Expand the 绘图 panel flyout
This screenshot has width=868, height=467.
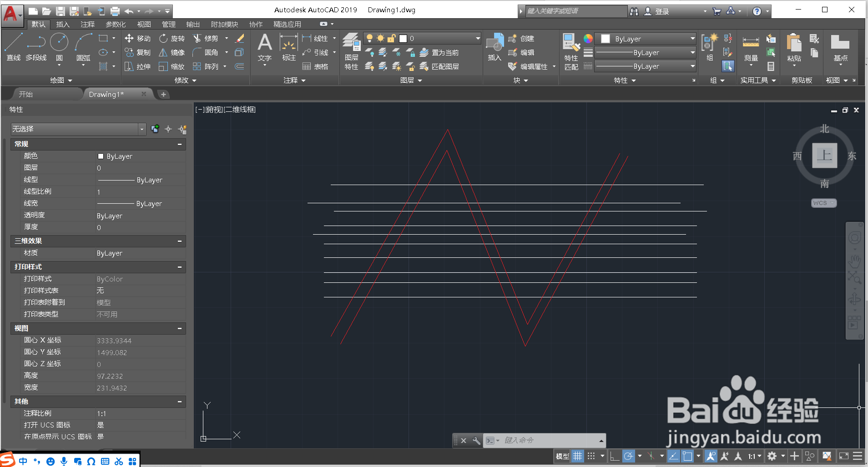(61, 80)
